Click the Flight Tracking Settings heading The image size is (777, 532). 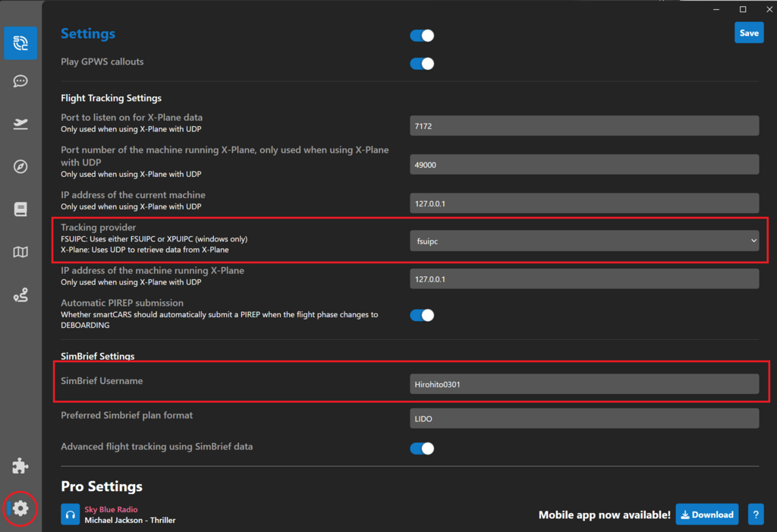(111, 98)
